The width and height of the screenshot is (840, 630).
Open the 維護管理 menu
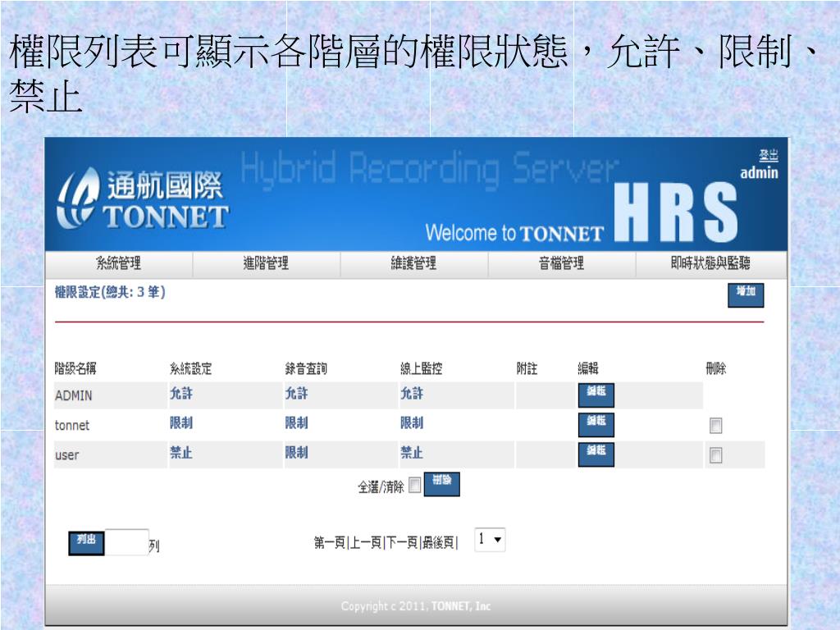[x=413, y=263]
